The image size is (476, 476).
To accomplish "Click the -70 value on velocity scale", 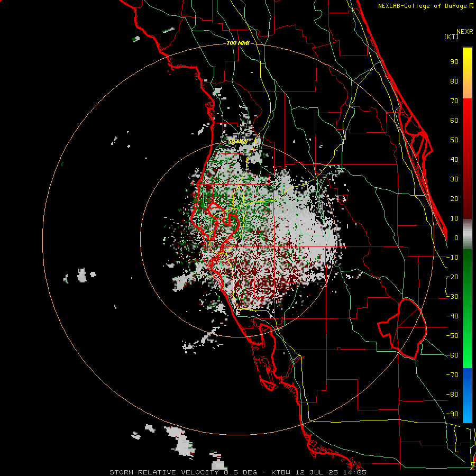I will [452, 375].
